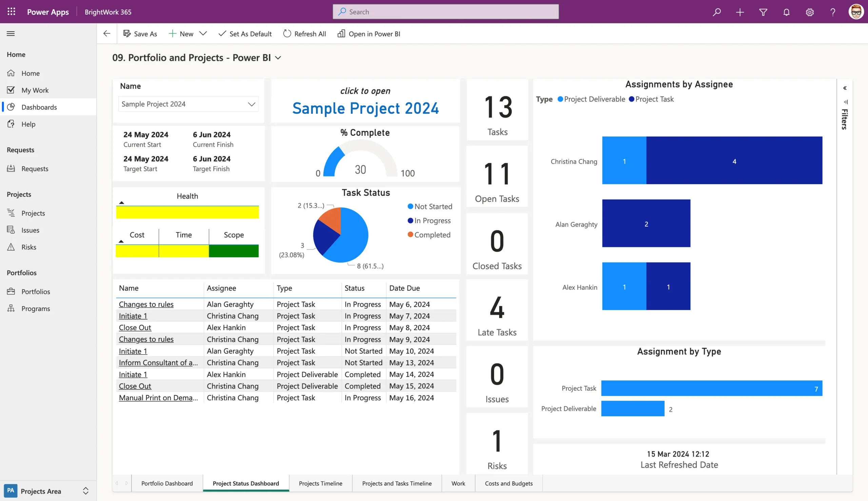This screenshot has width=868, height=501.
Task: Toggle Project Deliverable in the Type legend
Action: [591, 99]
